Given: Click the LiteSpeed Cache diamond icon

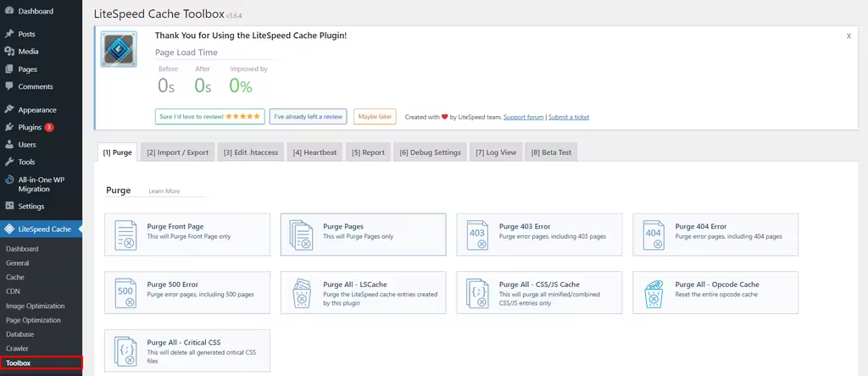Looking at the screenshot, I should click(8, 229).
